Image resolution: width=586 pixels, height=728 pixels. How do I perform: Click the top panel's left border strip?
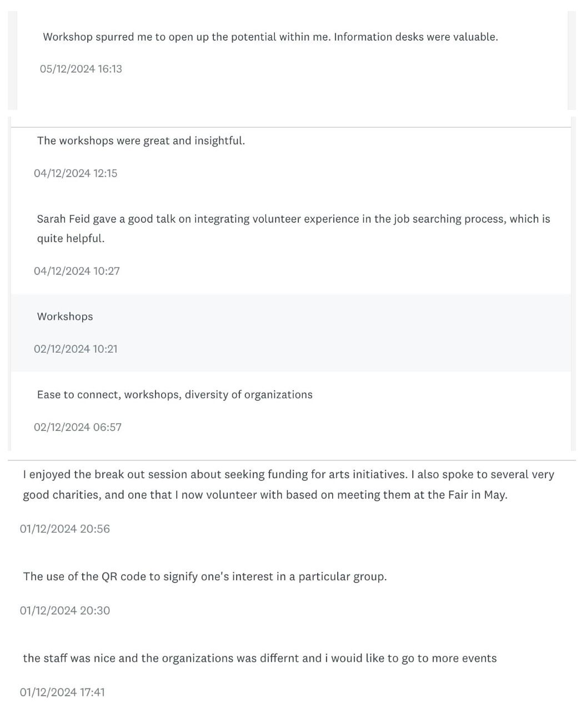12,60
